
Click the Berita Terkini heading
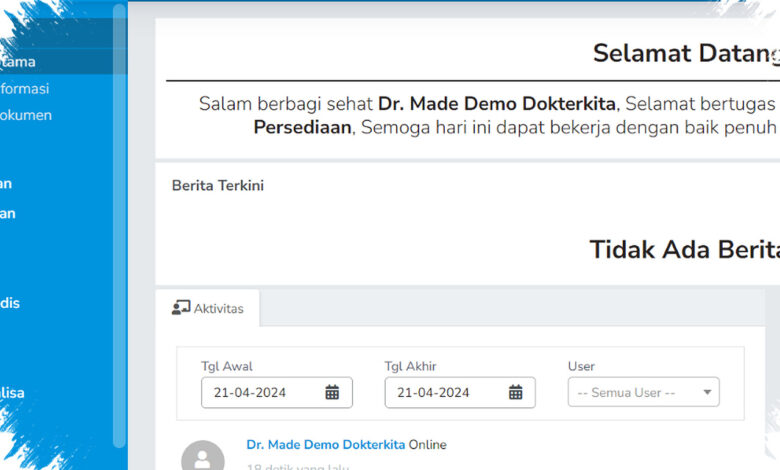[218, 186]
